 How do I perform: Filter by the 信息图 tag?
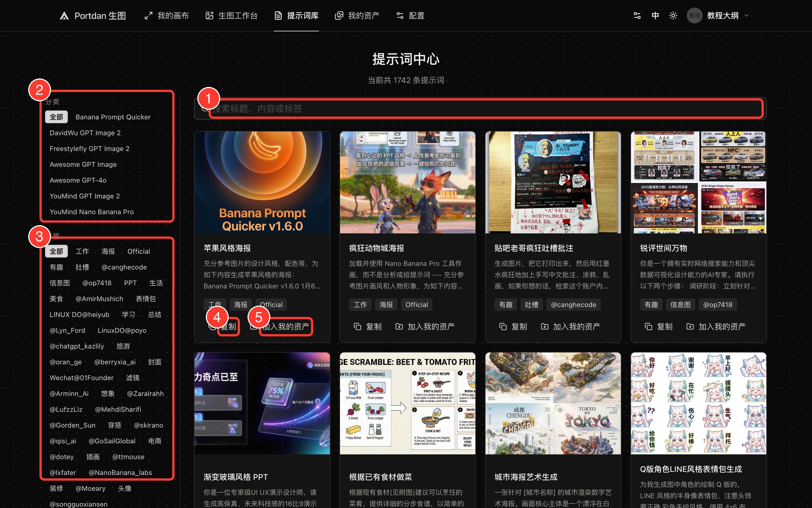[60, 283]
